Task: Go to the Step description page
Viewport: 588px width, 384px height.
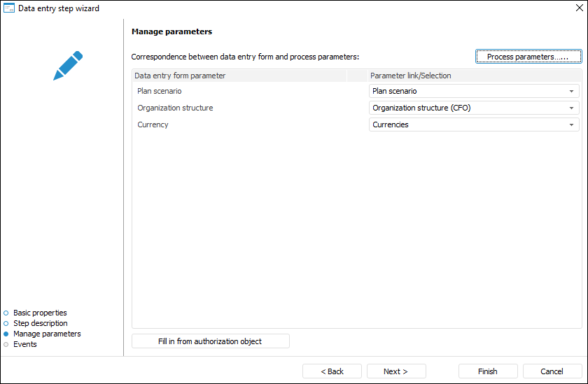Action: point(40,323)
